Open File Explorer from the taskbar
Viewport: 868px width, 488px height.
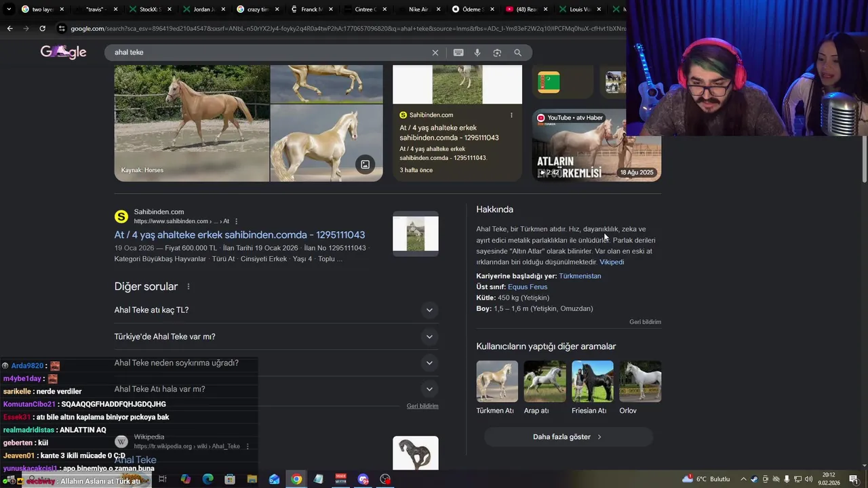[252, 479]
